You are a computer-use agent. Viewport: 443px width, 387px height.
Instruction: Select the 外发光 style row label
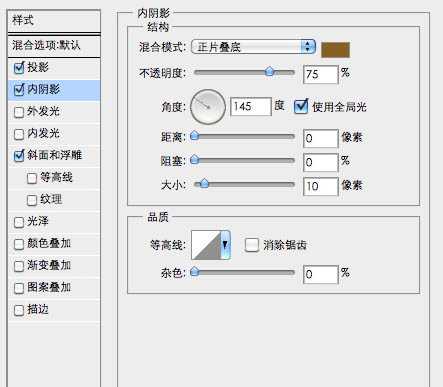(x=43, y=112)
